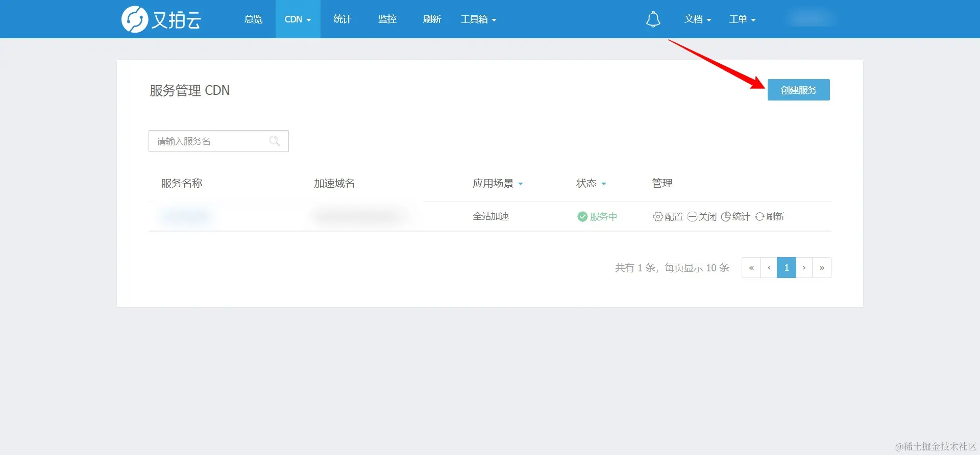Expand the 工单 dropdown
Screen dimensions: 980x455
pyautogui.click(x=742, y=19)
